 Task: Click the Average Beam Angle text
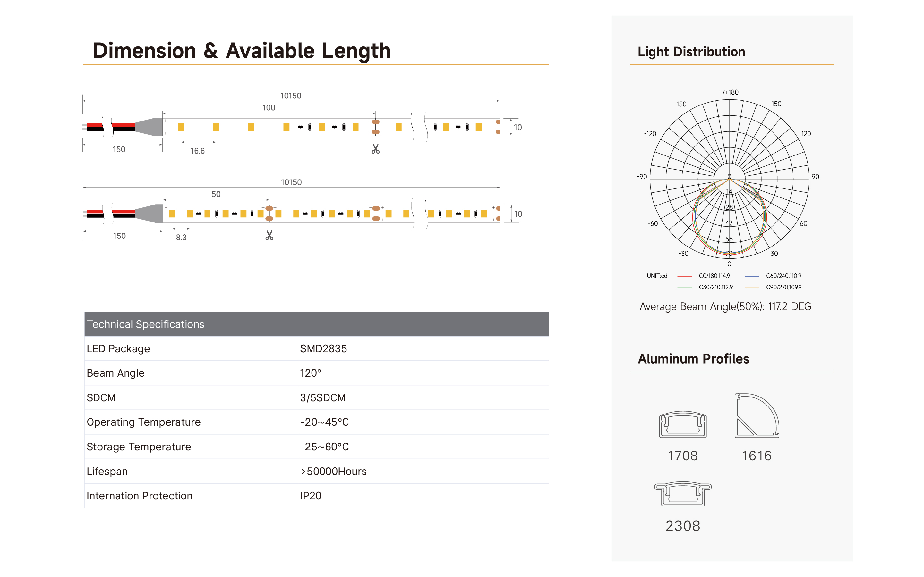pyautogui.click(x=725, y=306)
